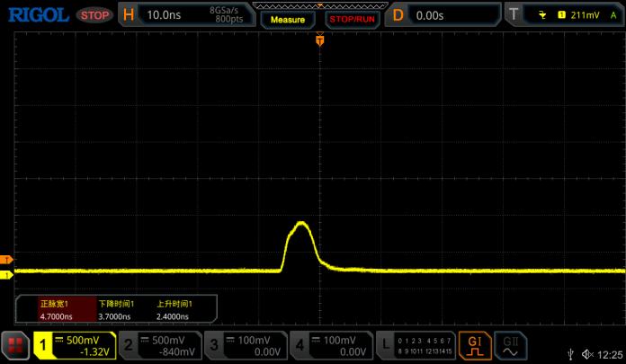Image resolution: width=626 pixels, height=364 pixels.
Task: Select the GI signal generator icon
Action: [x=474, y=345]
